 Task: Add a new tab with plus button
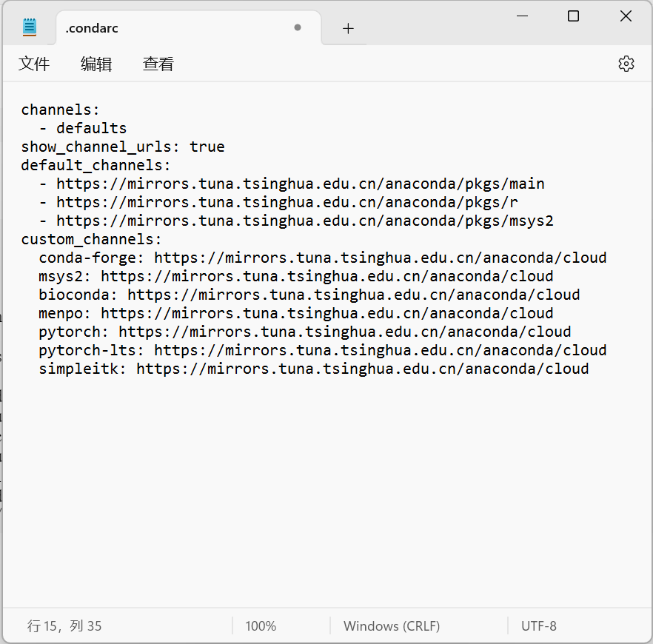(348, 28)
